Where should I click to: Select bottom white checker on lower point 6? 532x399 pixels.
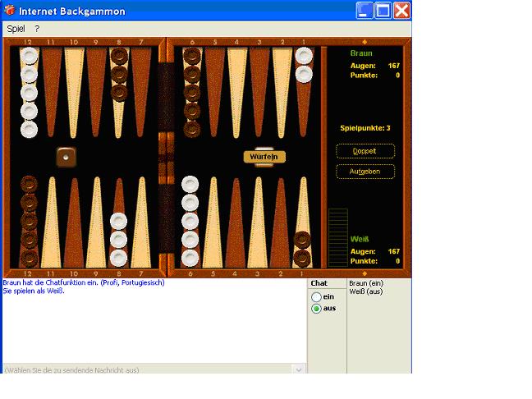[190, 258]
